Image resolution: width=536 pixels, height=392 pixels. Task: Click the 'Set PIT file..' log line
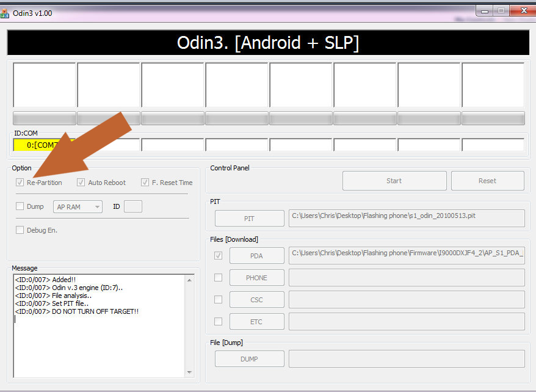(52, 303)
